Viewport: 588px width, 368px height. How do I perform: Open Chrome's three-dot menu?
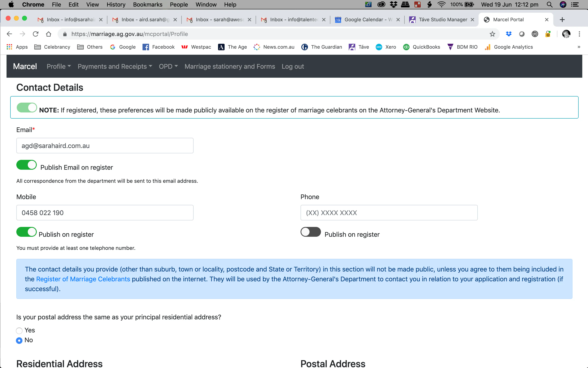tap(579, 34)
